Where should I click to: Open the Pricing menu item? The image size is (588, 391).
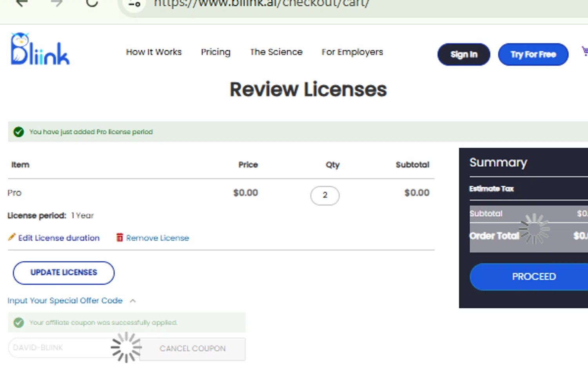[216, 52]
